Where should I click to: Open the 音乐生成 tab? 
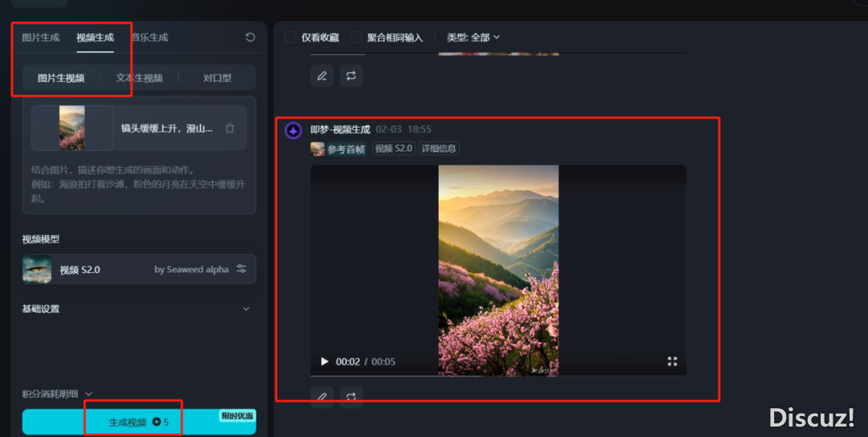[149, 38]
